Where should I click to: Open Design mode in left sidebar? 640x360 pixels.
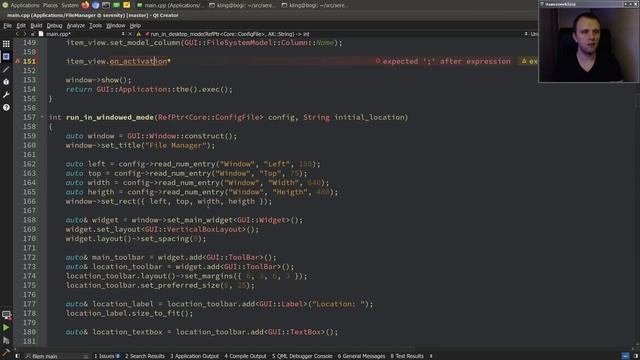click(x=6, y=69)
